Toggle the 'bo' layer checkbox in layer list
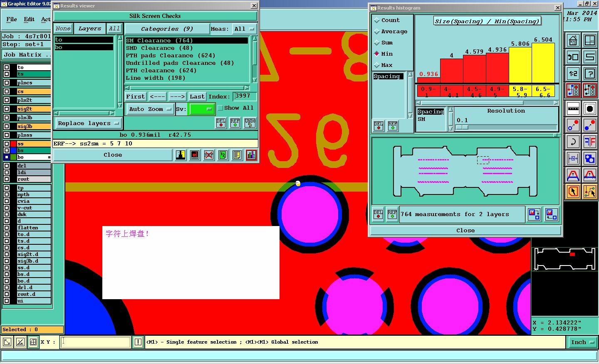 point(7,157)
